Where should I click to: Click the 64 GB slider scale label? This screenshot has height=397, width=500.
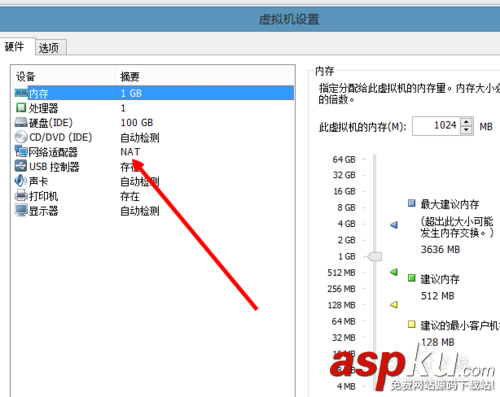[344, 159]
